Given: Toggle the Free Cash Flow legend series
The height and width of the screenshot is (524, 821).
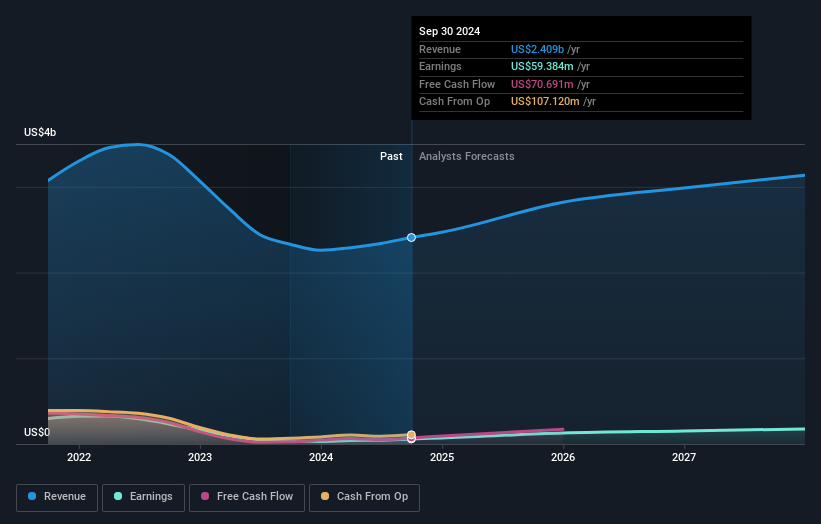Looking at the screenshot, I should click(247, 497).
